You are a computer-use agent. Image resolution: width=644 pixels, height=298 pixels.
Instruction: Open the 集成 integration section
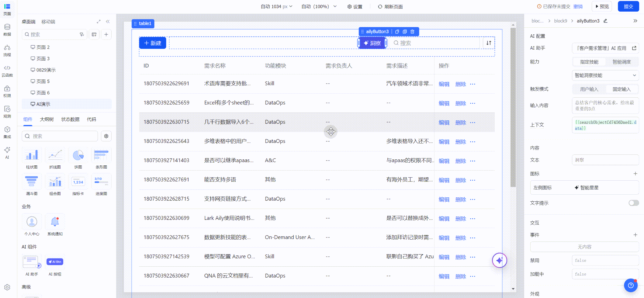[x=7, y=132]
